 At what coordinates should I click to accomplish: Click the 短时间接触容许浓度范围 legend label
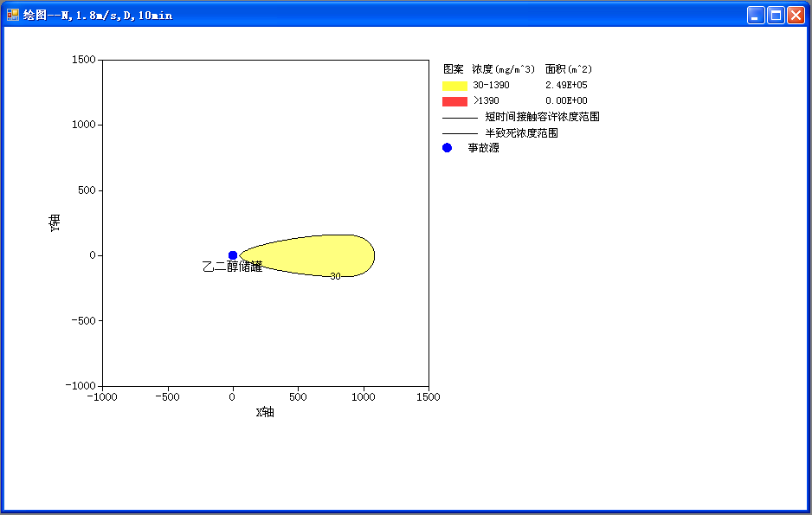(x=542, y=117)
